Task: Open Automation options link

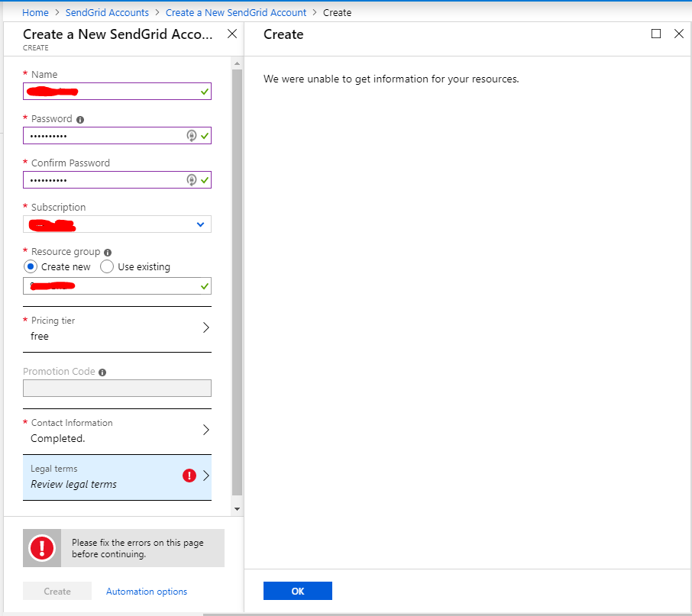Action: tap(146, 591)
